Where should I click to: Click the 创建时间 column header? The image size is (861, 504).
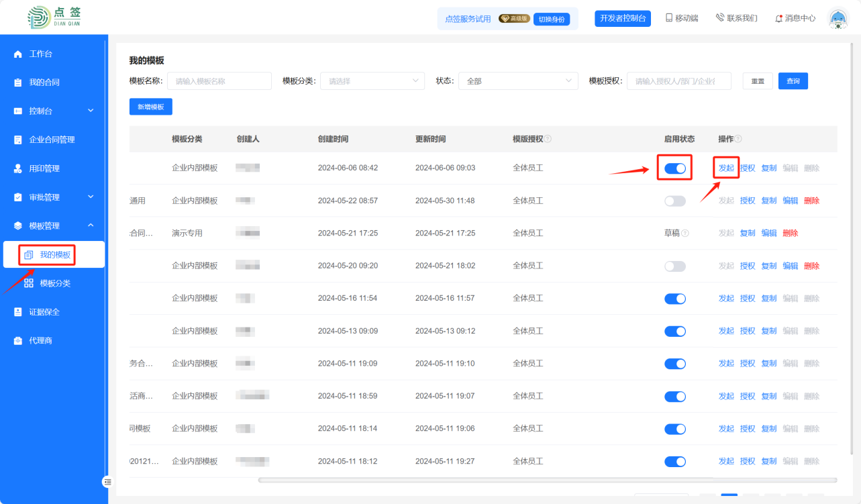(333, 139)
